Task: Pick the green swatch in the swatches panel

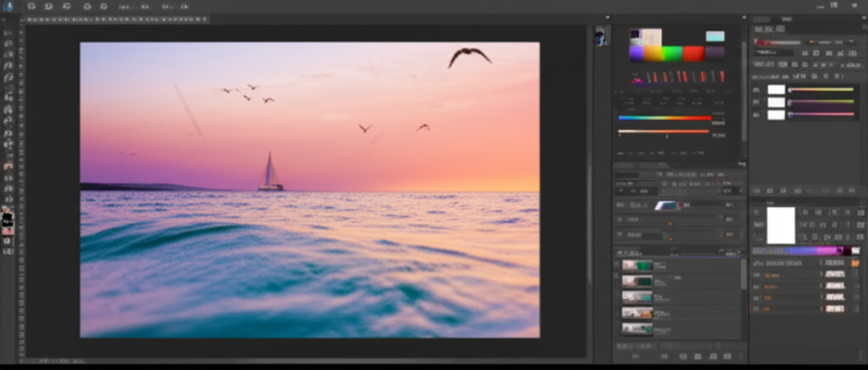Action: (672, 53)
